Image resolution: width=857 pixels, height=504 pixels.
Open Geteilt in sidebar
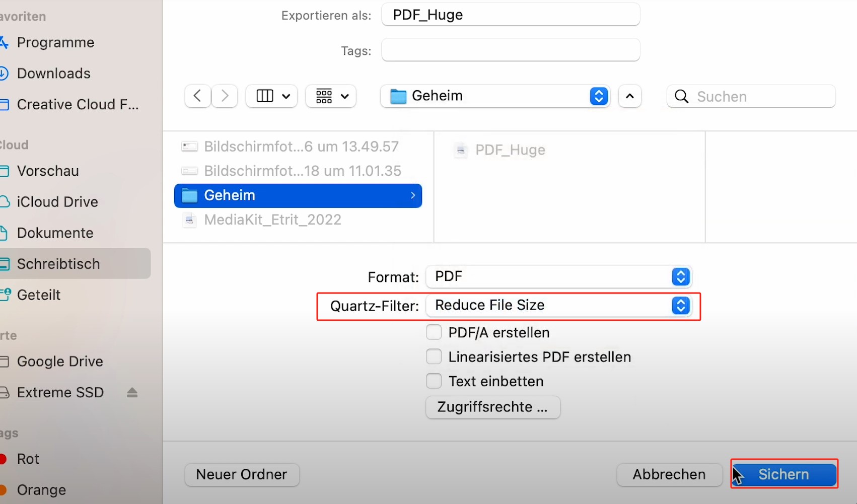coord(39,295)
